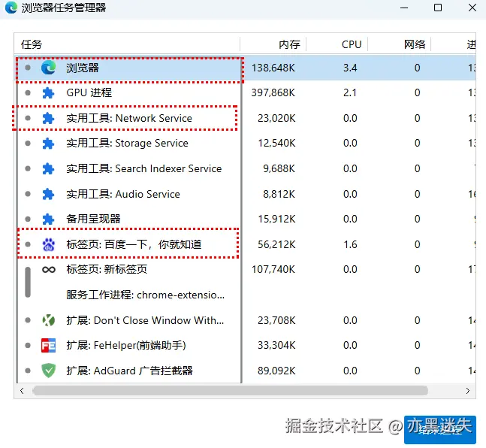Click the 33,304K memory value
This screenshot has width=486, height=448.
[276, 345]
